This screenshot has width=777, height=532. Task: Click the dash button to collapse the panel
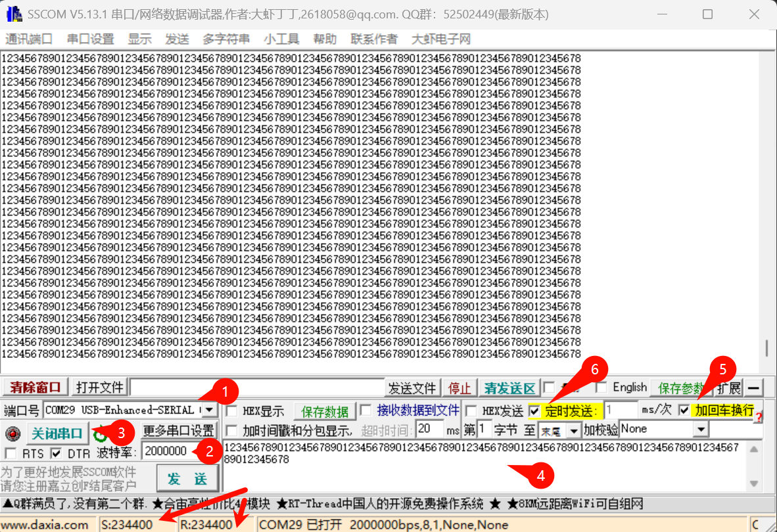(754, 388)
